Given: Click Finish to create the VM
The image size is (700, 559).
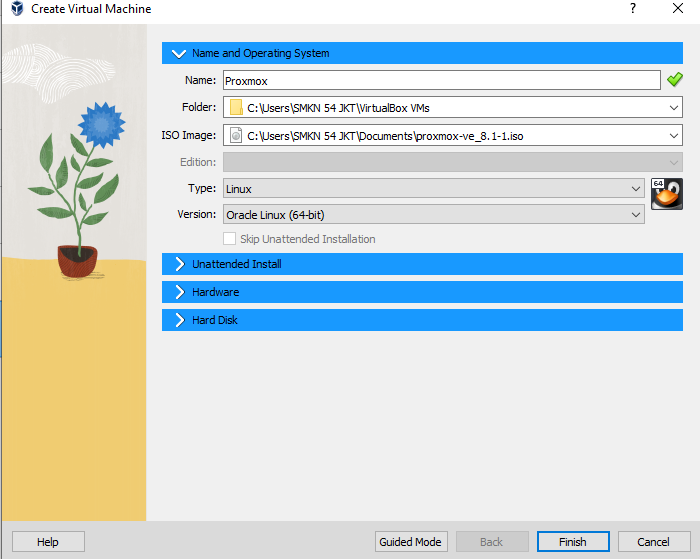Looking at the screenshot, I should coord(573,542).
